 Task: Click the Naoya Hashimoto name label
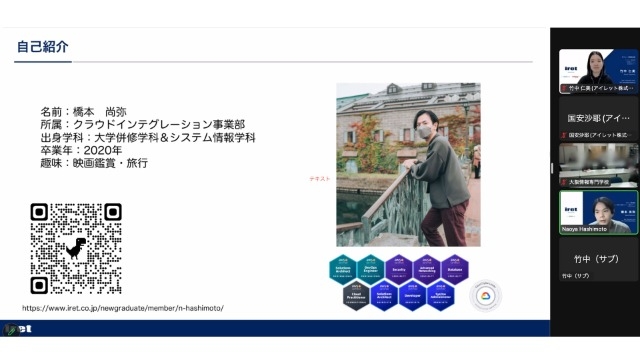[x=584, y=229]
